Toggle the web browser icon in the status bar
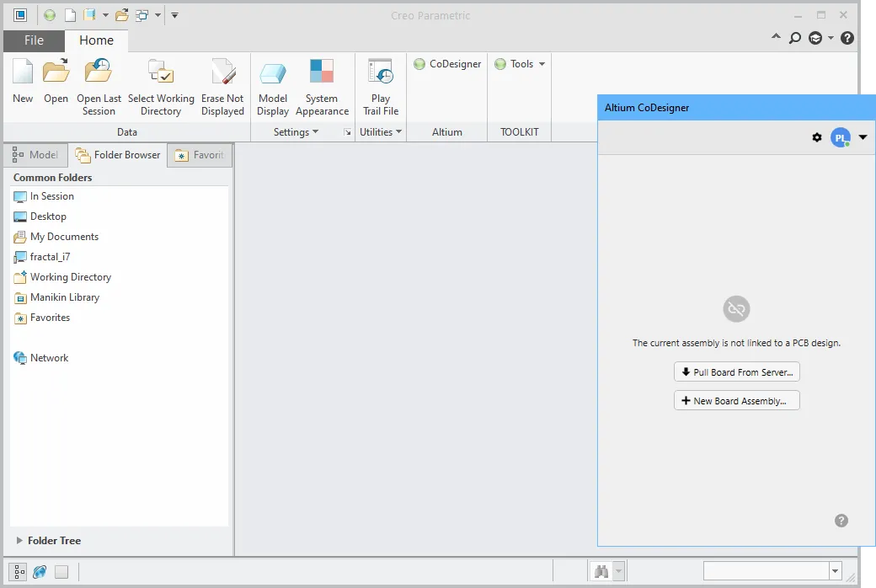876x588 pixels. (40, 571)
